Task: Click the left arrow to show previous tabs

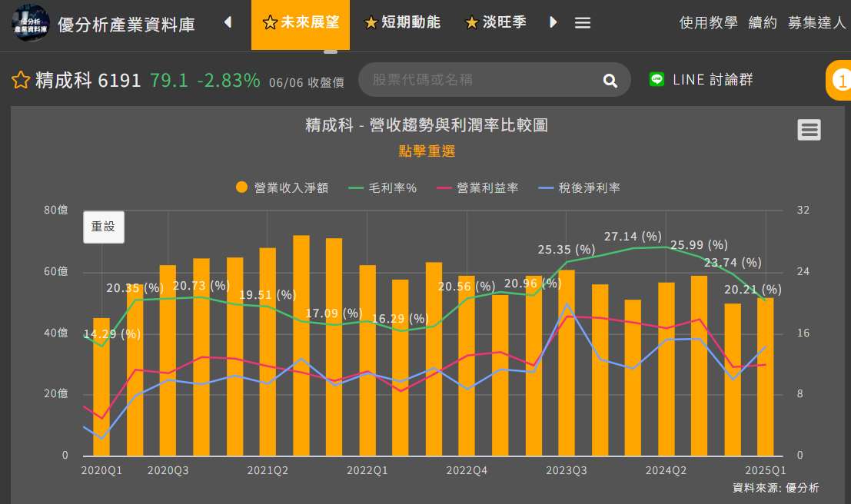Action: point(228,22)
